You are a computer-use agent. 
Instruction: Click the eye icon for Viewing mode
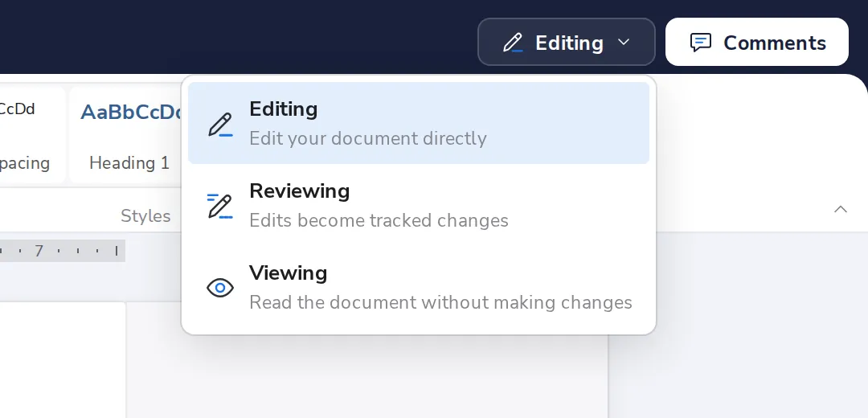[219, 288]
